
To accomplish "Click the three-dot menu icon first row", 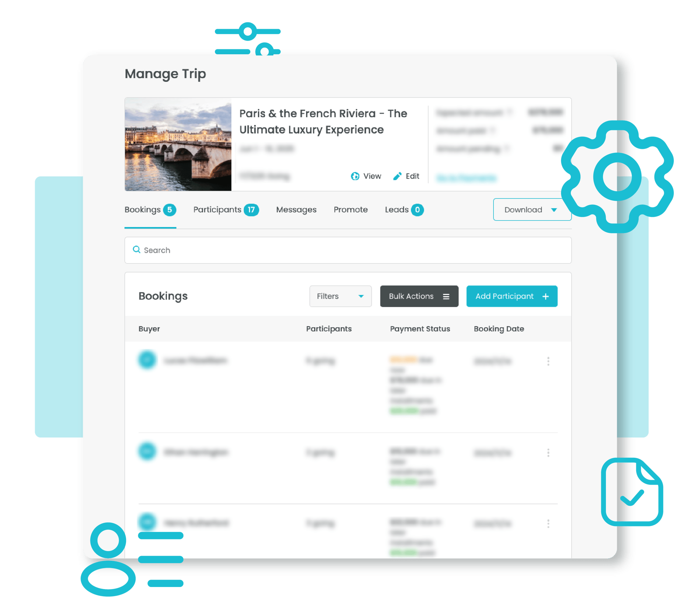I will 548,361.
